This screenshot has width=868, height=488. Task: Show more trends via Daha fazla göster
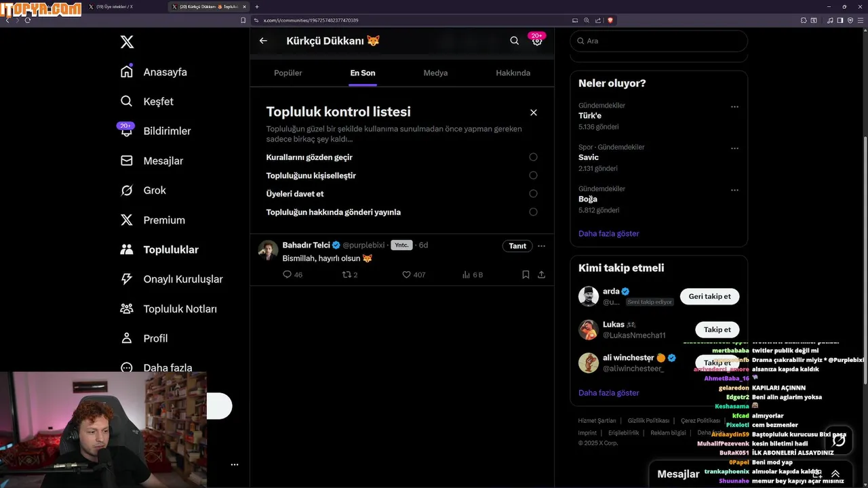(x=608, y=233)
